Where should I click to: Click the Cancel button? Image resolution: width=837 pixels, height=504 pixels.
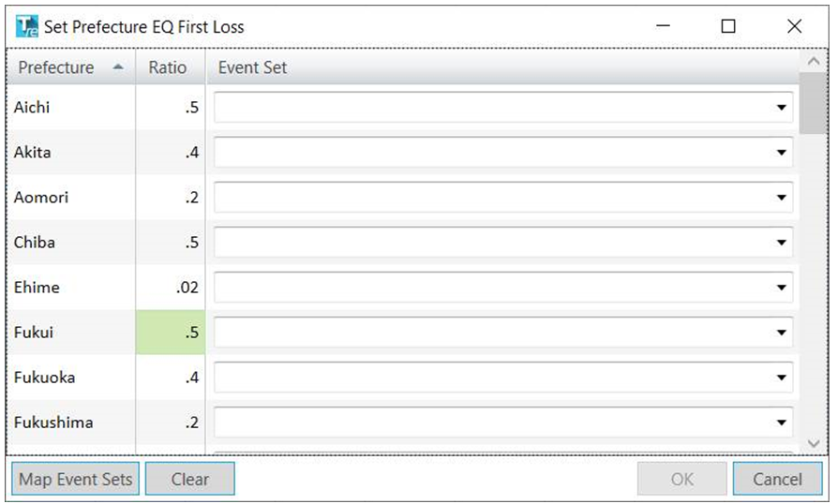click(777, 479)
